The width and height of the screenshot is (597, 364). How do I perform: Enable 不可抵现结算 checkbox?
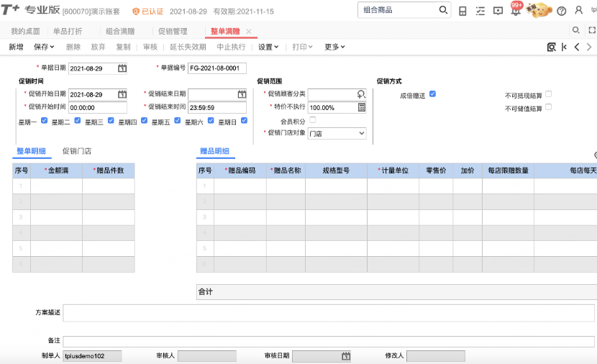pyautogui.click(x=548, y=94)
